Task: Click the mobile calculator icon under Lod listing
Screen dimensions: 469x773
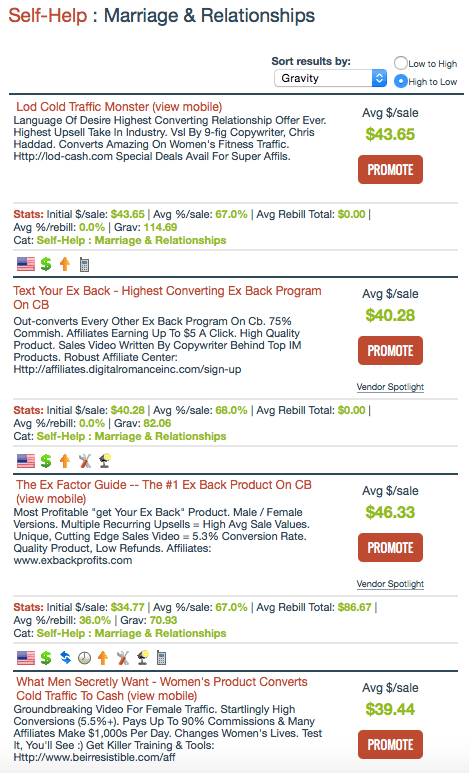Action: 84,265
